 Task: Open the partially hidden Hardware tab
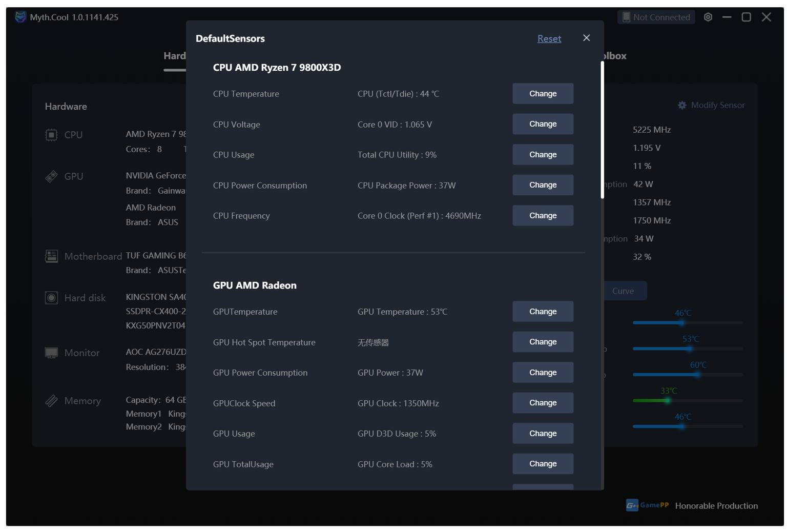pyautogui.click(x=175, y=56)
